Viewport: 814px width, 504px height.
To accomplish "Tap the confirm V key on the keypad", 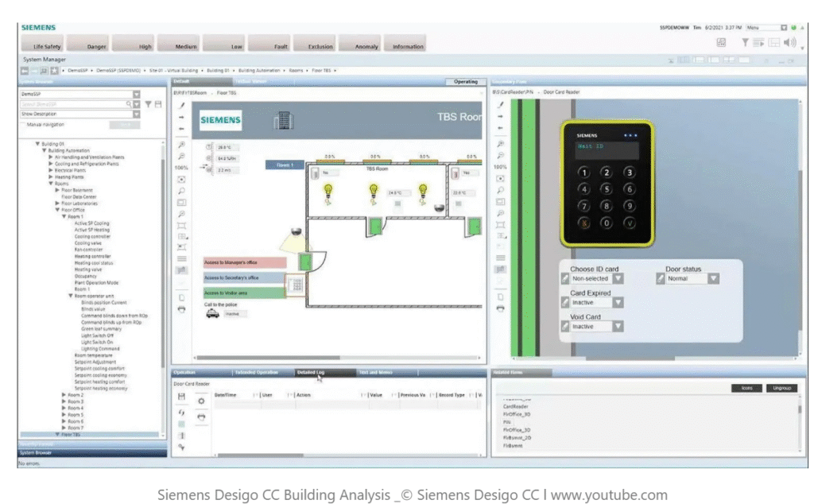I will pos(630,223).
